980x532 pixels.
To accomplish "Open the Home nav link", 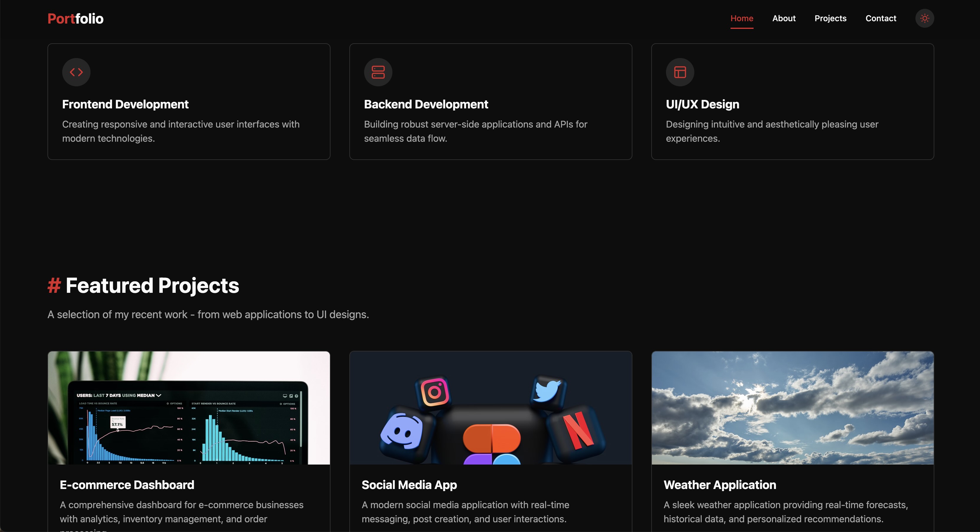I will click(x=742, y=18).
